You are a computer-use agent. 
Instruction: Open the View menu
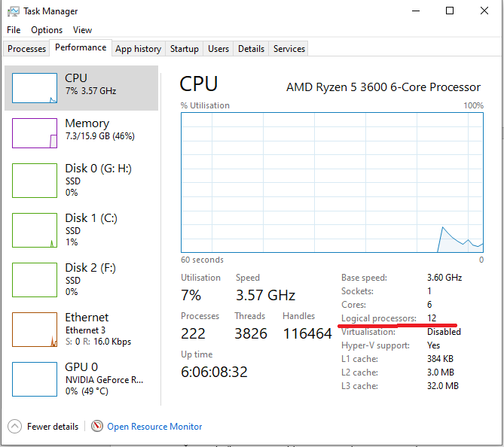82,30
